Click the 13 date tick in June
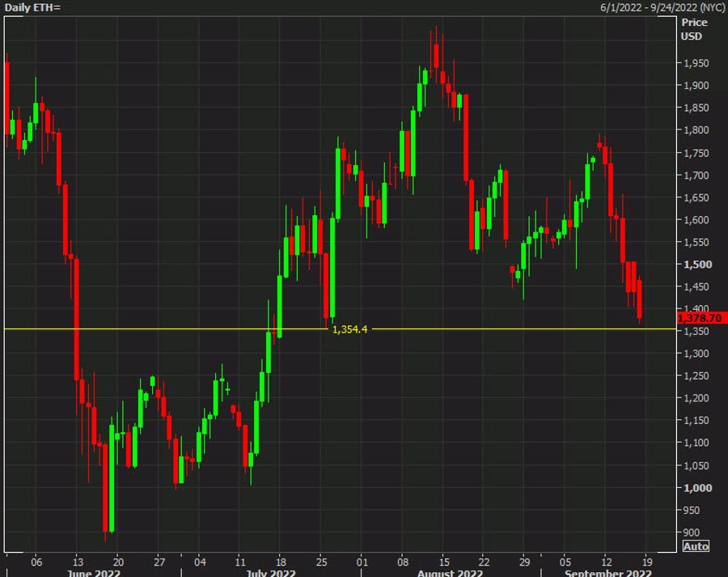 pyautogui.click(x=77, y=560)
